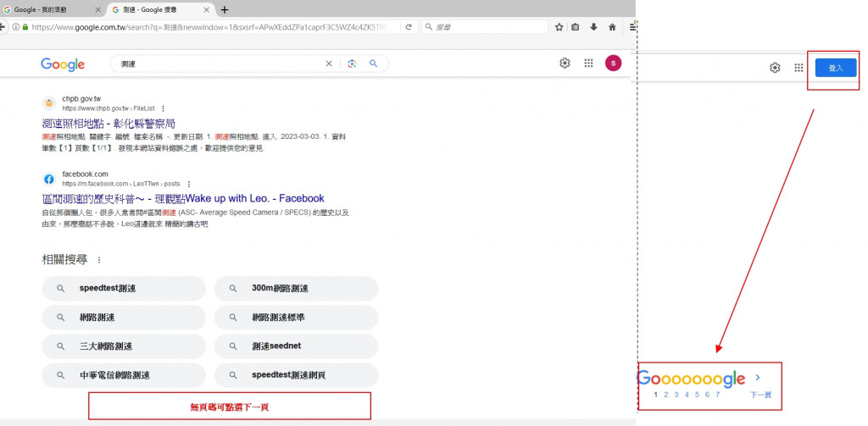868x426 pixels.
Task: Click the Google logo on results page
Action: click(63, 64)
